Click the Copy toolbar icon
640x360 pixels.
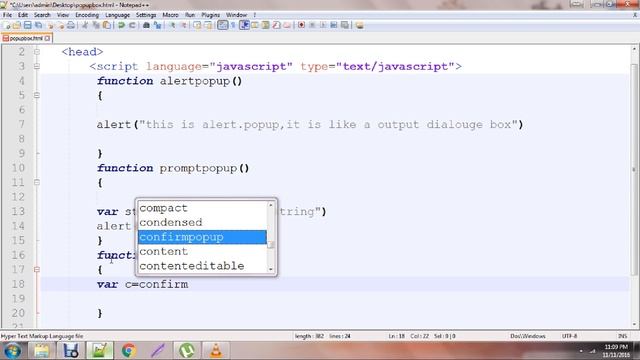coord(96,25)
